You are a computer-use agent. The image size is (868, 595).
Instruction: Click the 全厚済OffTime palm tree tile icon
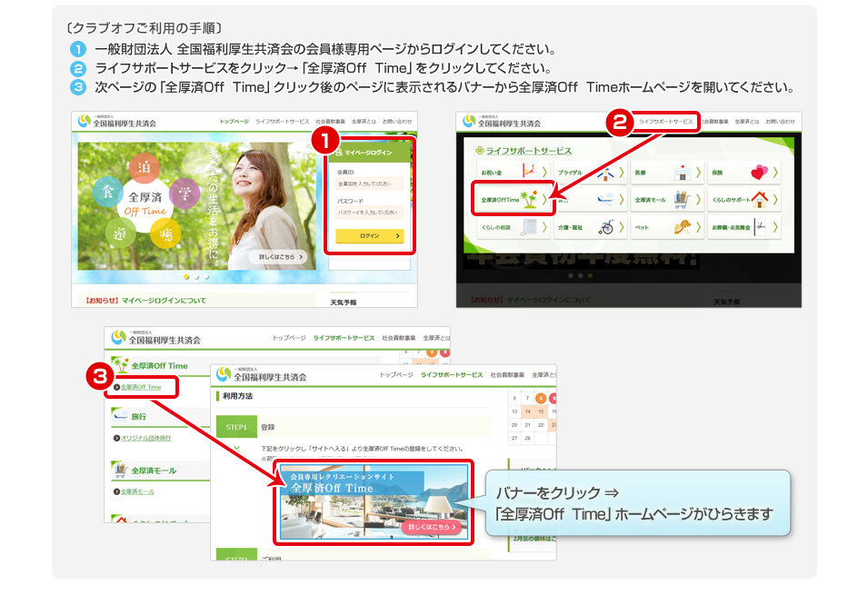click(x=529, y=199)
